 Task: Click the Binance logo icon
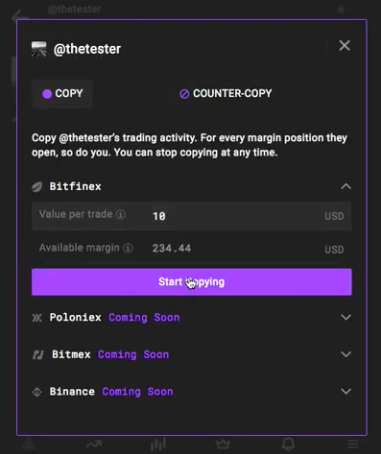point(37,392)
